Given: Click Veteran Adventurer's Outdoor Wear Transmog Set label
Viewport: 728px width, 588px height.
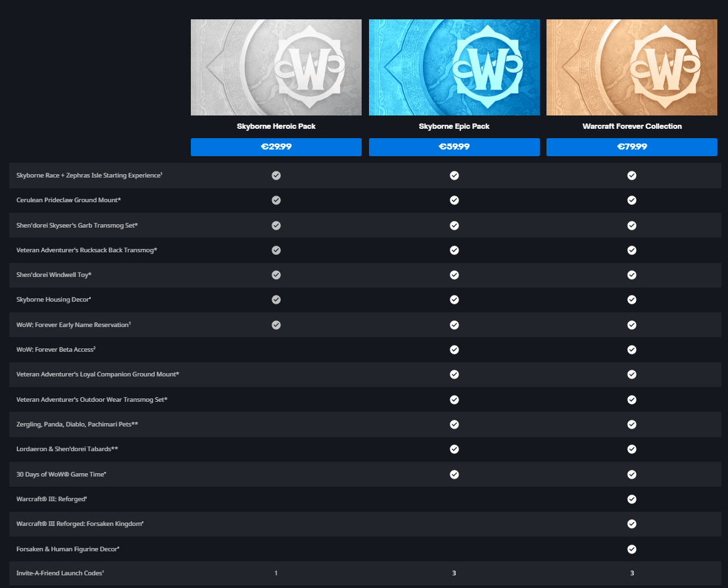Looking at the screenshot, I should click(x=92, y=400).
